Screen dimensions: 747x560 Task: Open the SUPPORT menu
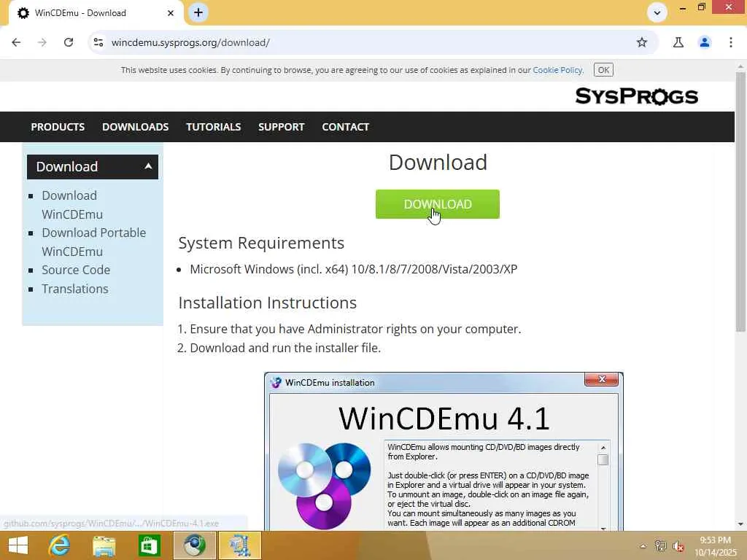click(281, 127)
